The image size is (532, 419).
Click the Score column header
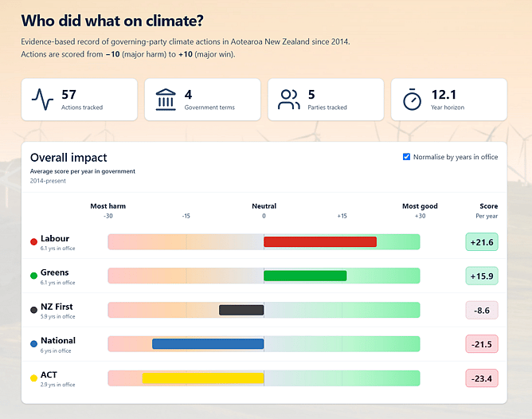(488, 206)
